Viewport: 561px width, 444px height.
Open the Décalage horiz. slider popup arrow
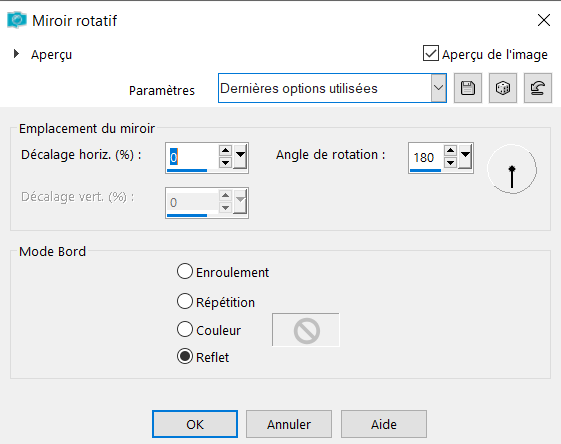point(240,157)
